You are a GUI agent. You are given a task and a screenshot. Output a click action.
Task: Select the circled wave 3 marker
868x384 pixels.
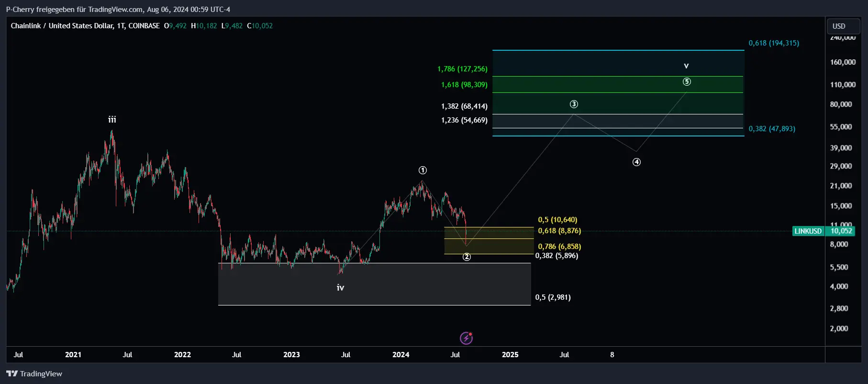coord(574,104)
